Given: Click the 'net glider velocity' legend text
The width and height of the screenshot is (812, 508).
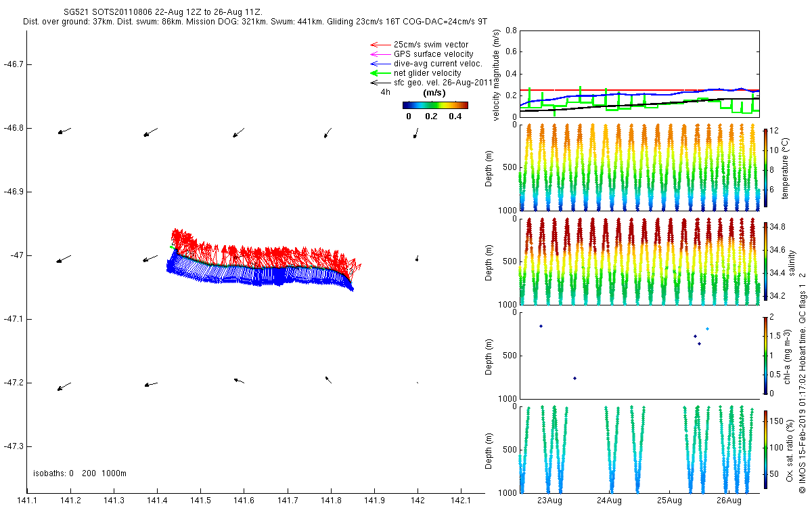Looking at the screenshot, I should tap(427, 73).
